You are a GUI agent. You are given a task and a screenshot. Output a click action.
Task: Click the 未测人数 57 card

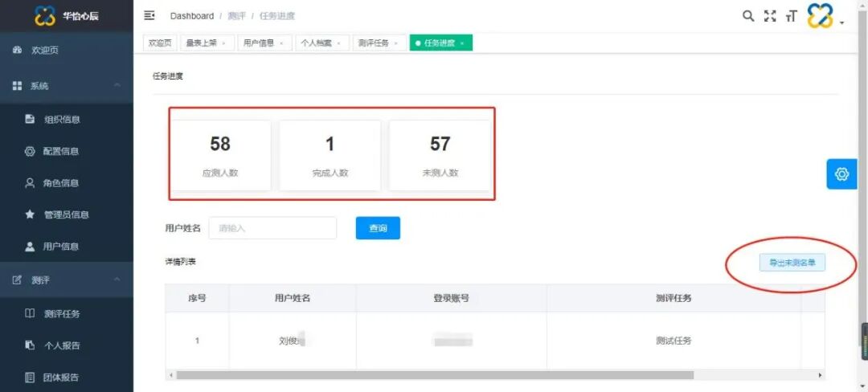(440, 155)
